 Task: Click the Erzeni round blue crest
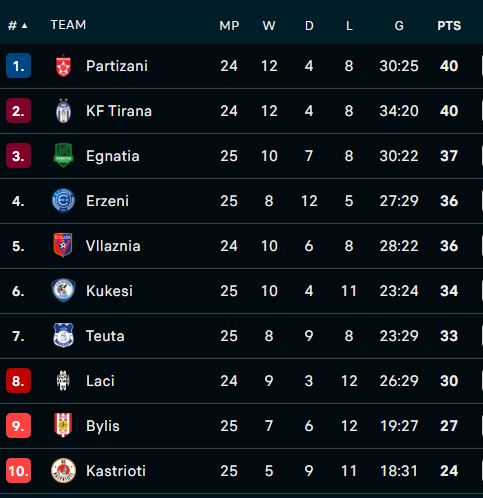point(63,201)
